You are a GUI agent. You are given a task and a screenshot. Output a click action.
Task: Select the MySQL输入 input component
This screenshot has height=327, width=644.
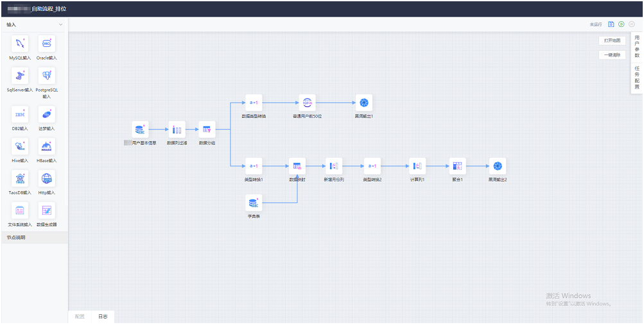[x=19, y=44]
